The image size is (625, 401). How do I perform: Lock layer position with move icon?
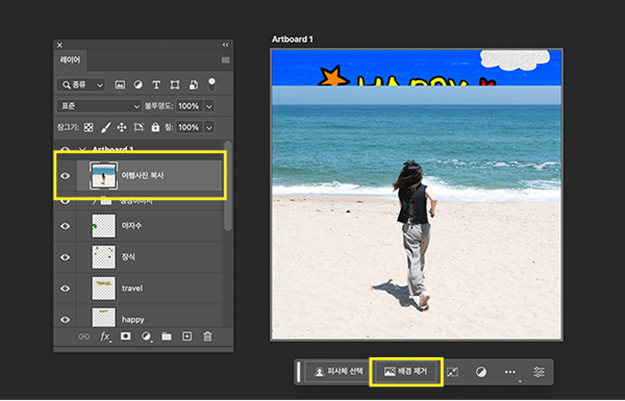(x=121, y=128)
